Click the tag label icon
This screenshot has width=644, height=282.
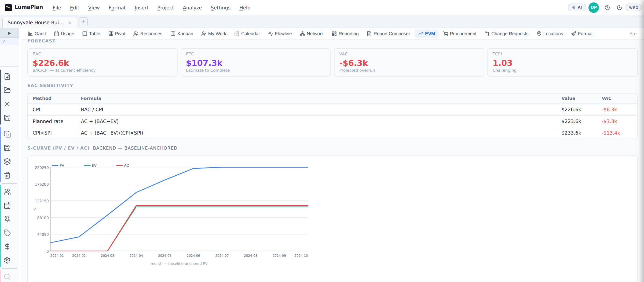click(x=7, y=233)
